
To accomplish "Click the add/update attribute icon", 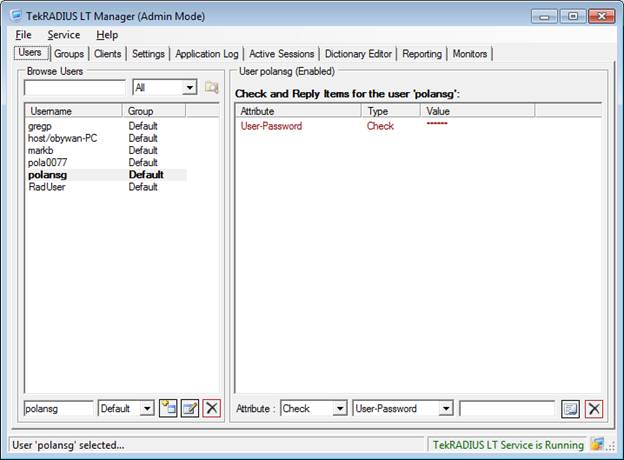I will tap(570, 409).
